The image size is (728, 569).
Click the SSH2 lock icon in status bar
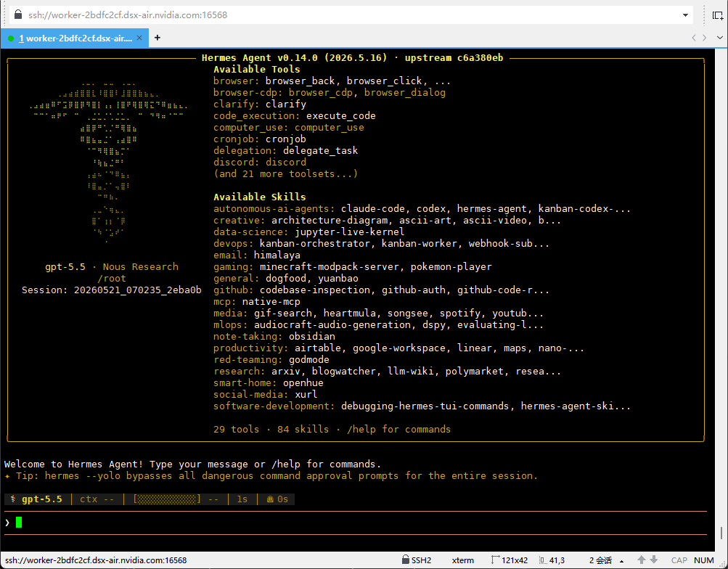(405, 560)
